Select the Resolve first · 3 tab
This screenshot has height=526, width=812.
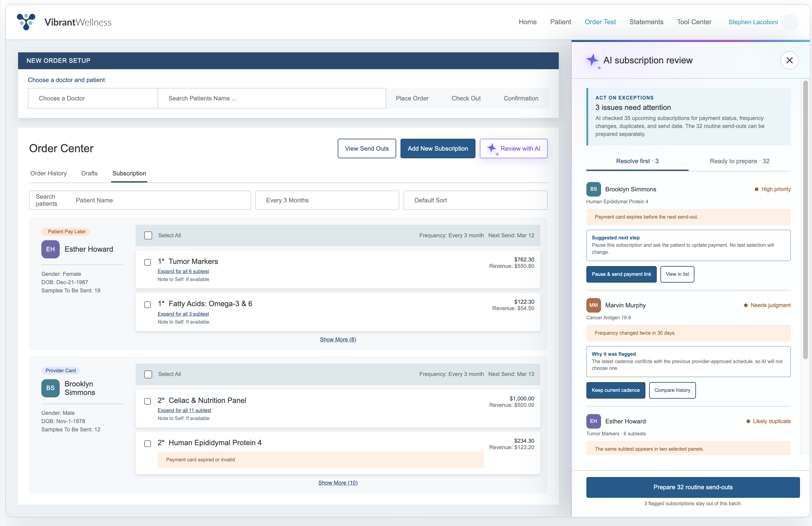[x=637, y=161]
